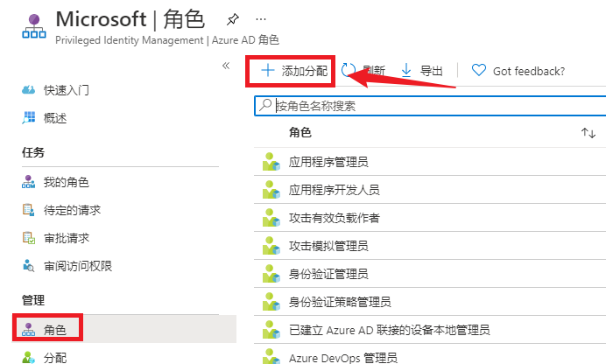
Task: Click the 分配 sidebar icon
Action: [x=29, y=357]
